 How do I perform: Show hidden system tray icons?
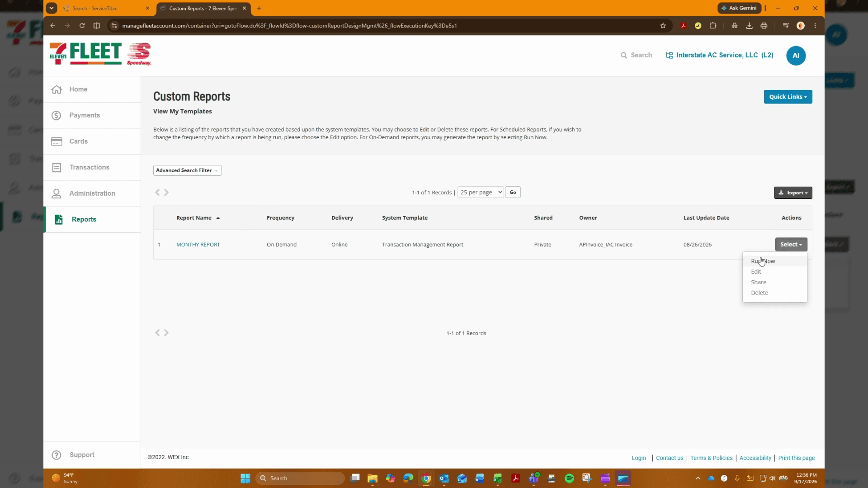[x=698, y=478]
